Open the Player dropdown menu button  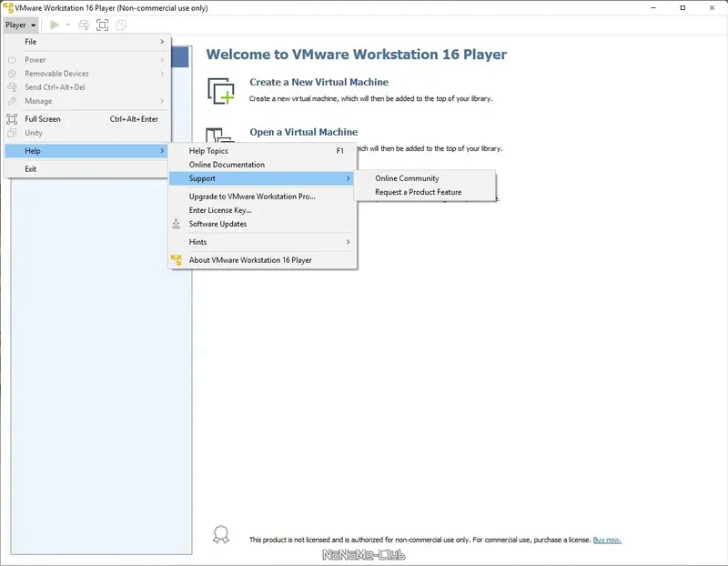coord(20,25)
